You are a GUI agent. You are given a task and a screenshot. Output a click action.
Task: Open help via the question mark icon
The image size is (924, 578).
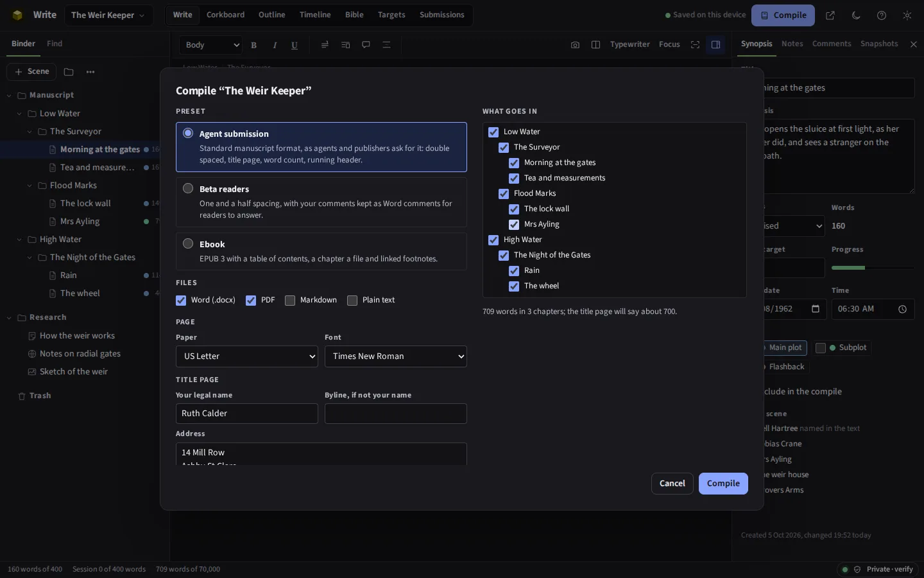tap(882, 15)
